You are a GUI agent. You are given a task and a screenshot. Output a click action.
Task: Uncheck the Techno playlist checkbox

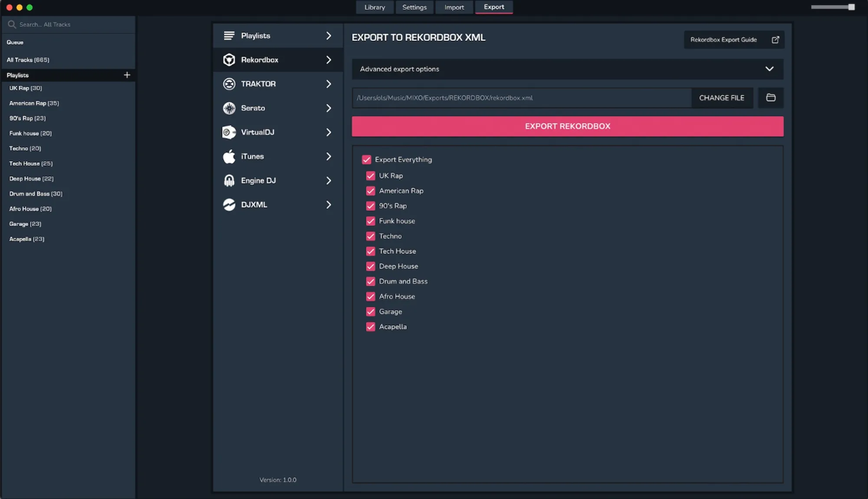point(371,236)
